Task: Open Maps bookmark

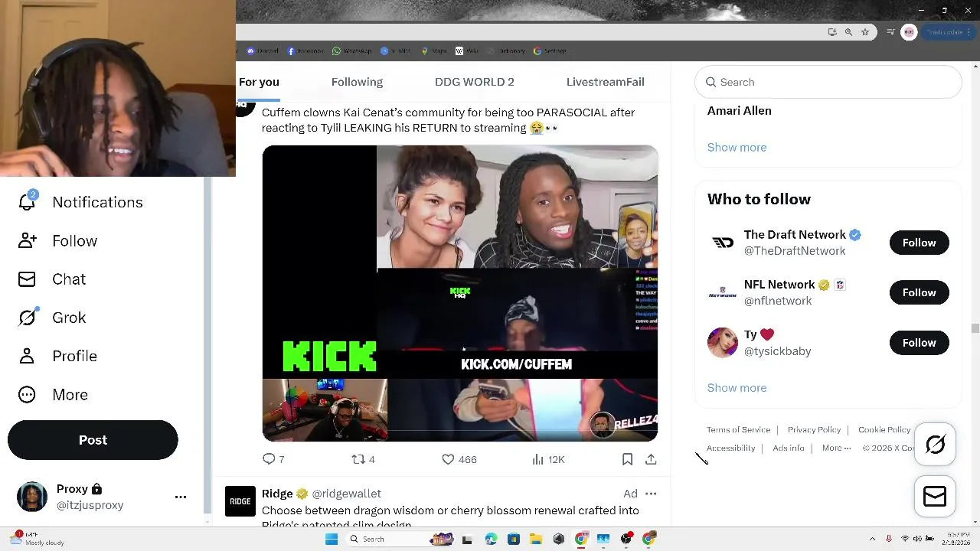Action: 434,51
